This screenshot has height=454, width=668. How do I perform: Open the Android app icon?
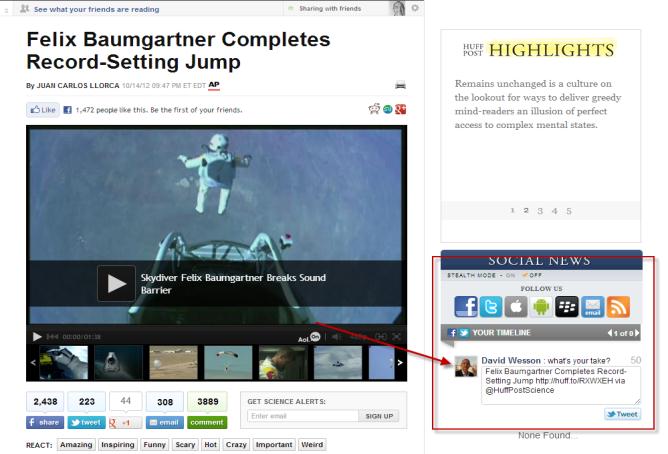541,307
